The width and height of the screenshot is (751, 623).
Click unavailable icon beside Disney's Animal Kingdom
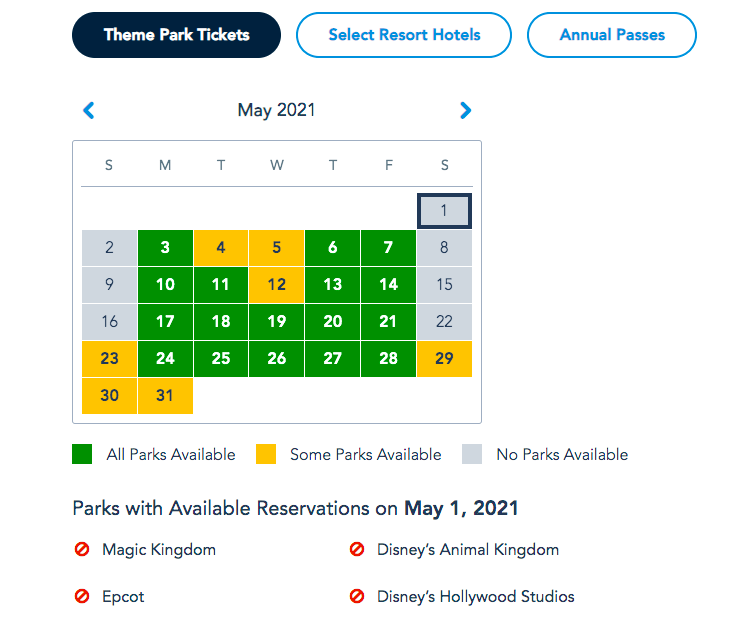(357, 549)
